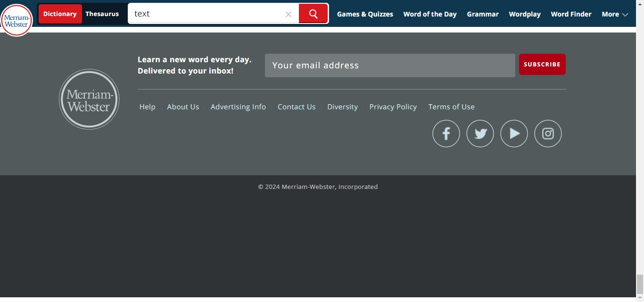644x302 pixels.
Task: Open Word of the Day
Action: (430, 14)
